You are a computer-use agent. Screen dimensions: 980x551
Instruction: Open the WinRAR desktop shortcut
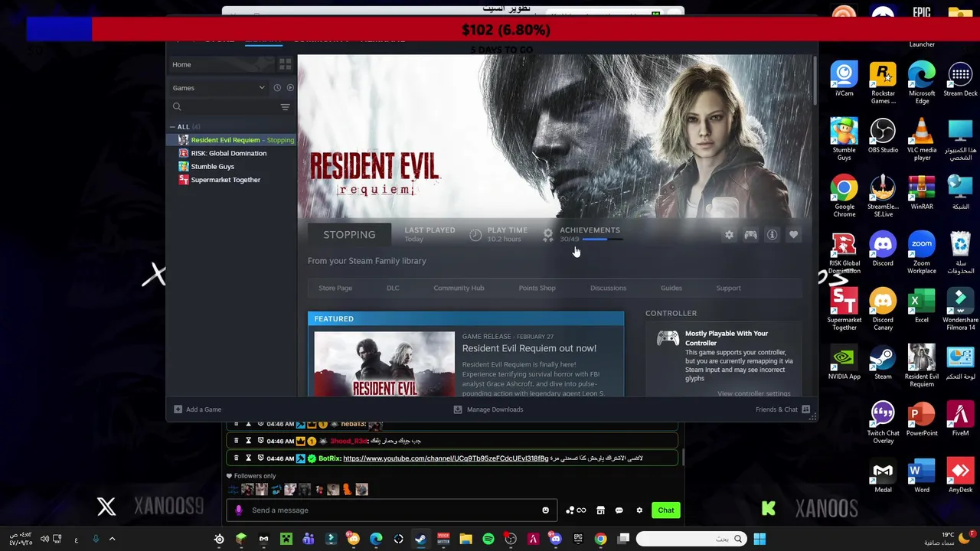click(922, 194)
